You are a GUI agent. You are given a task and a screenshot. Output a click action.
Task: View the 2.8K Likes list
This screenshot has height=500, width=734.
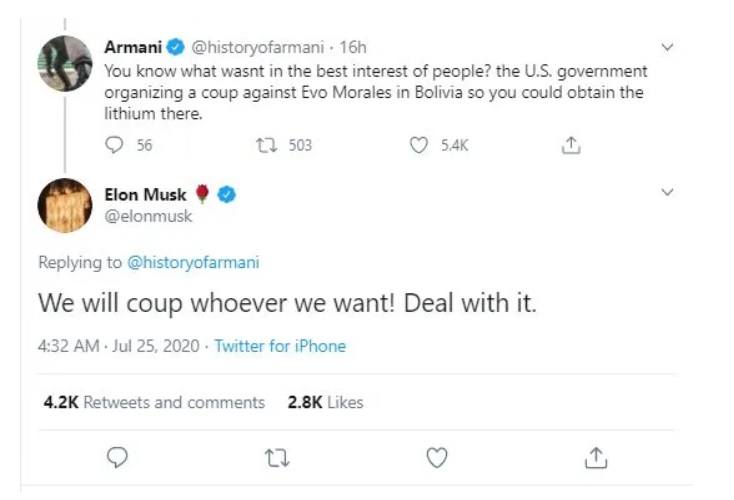pos(325,402)
